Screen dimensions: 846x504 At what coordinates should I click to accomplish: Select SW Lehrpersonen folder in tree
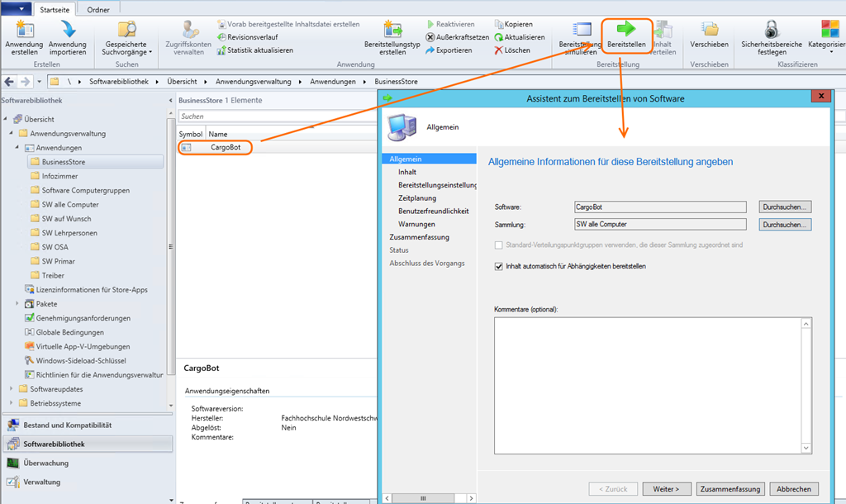pyautogui.click(x=69, y=233)
